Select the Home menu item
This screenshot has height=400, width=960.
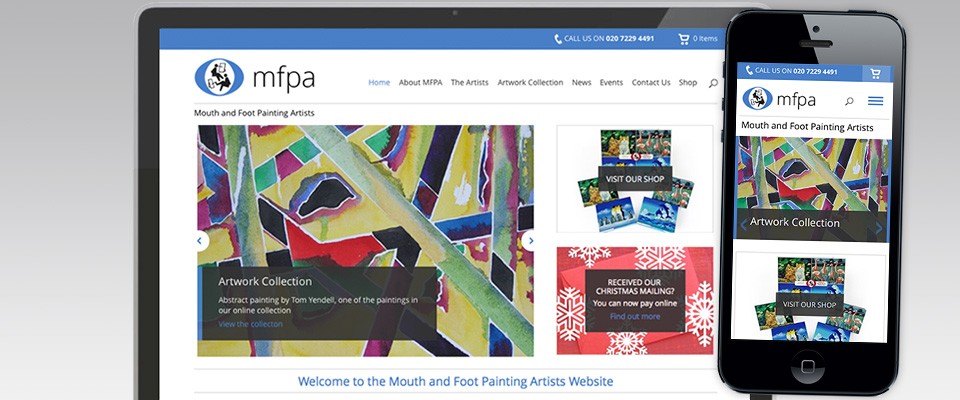379,83
